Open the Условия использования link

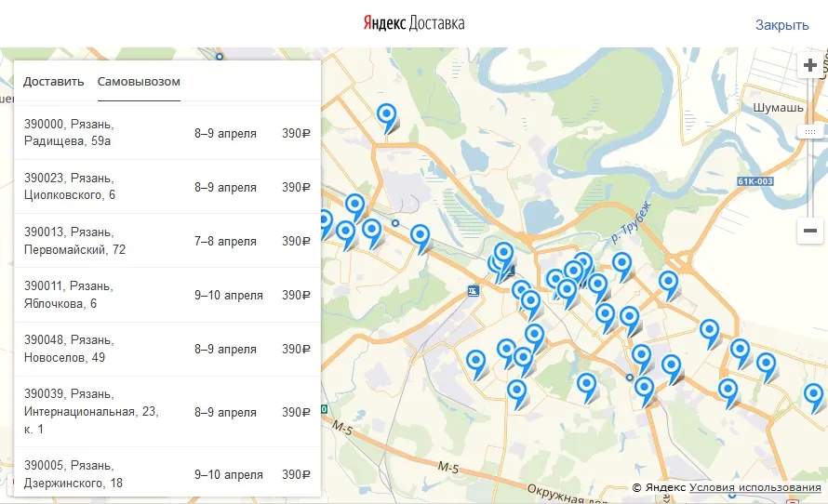click(x=755, y=487)
